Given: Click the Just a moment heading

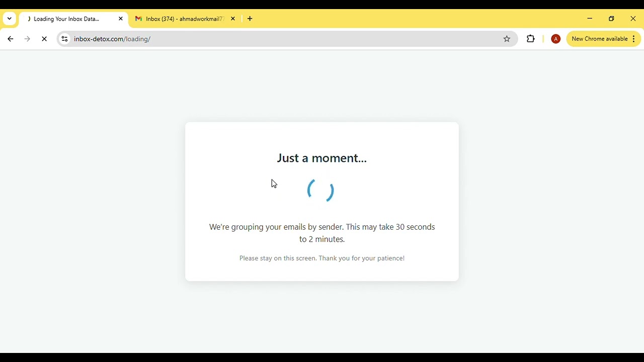Looking at the screenshot, I should [x=322, y=158].
